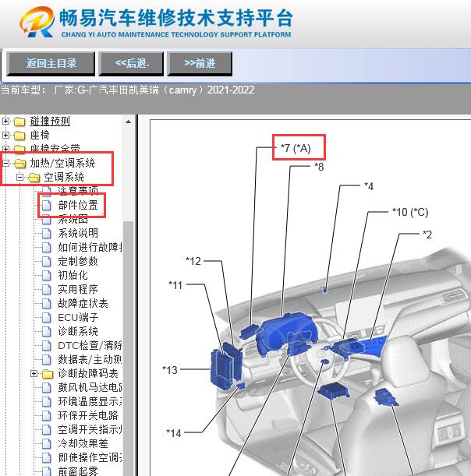
Task: Open the 即使操作空调 document
Action: pos(90,457)
